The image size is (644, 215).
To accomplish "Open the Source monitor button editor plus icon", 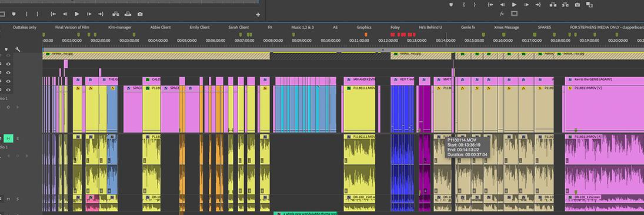I will point(258,14).
